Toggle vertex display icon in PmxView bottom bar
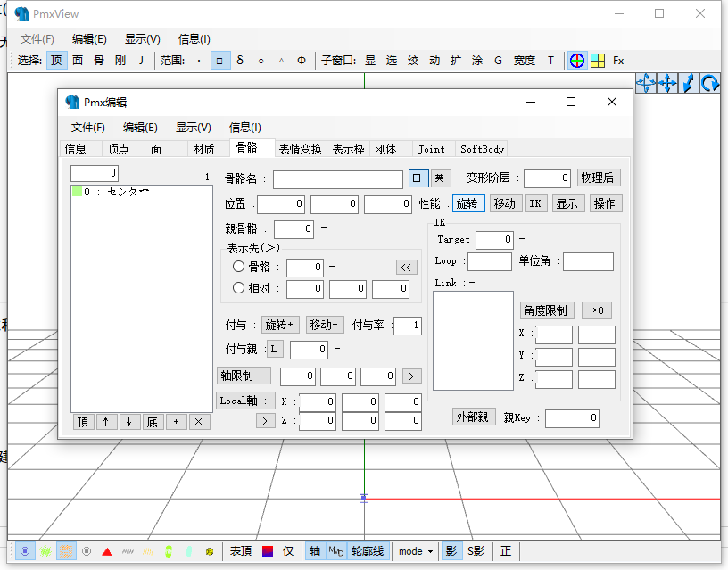The height and width of the screenshot is (570, 728). click(x=25, y=551)
